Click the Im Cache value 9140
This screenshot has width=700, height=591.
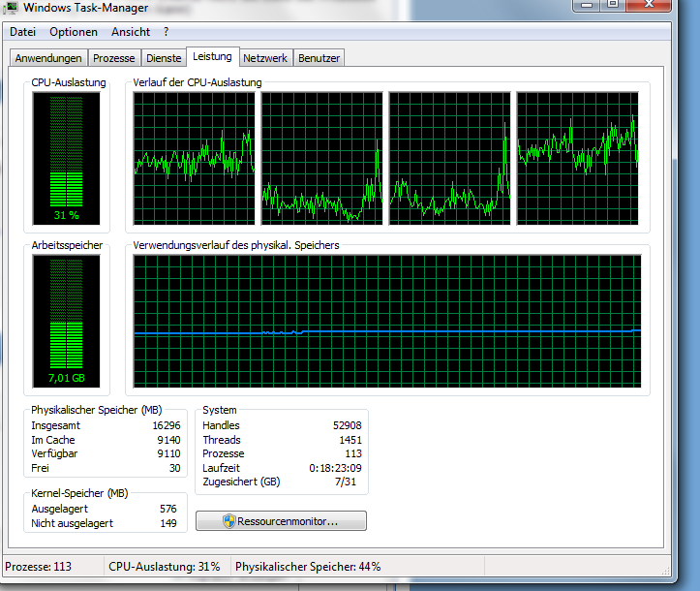click(168, 440)
